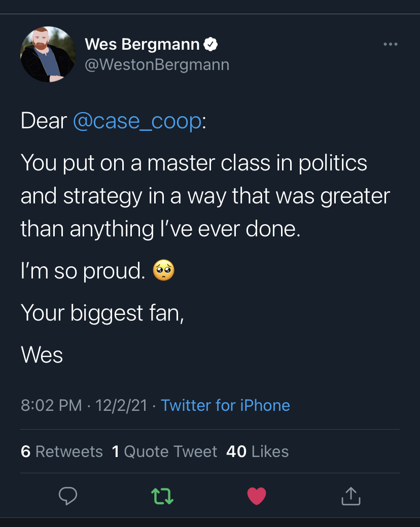Undo the retweet with the green retweet arrows
Image resolution: width=420 pixels, height=527 pixels.
(162, 496)
